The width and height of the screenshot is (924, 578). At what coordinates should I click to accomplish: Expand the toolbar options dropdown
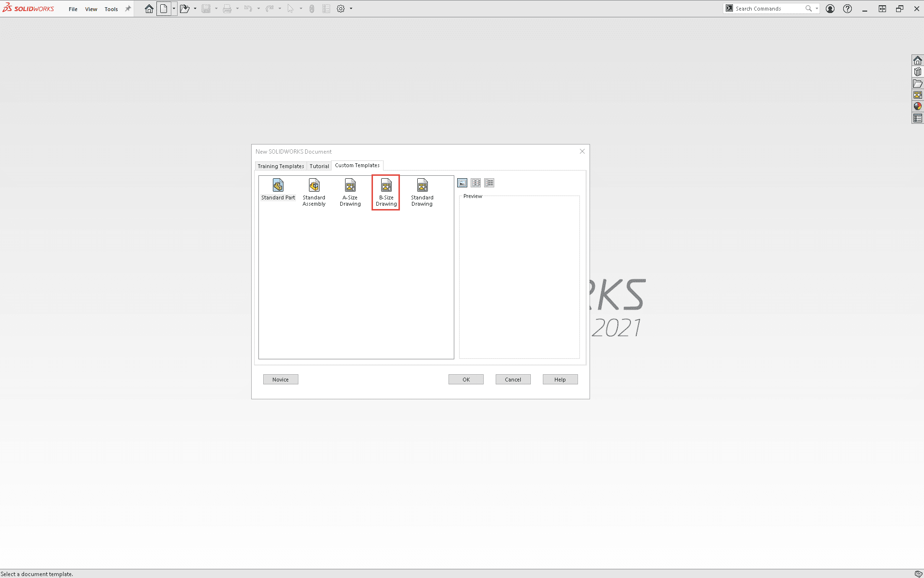[x=350, y=9]
